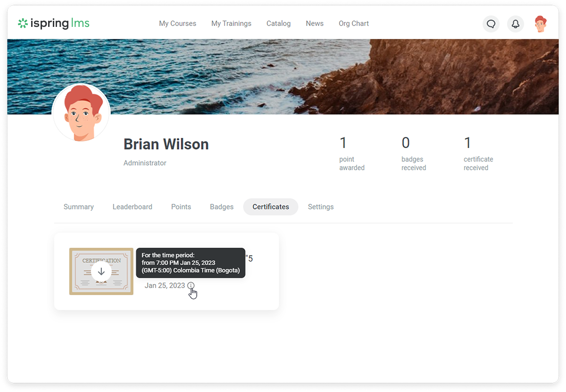
Task: Open the News section
Action: (315, 24)
